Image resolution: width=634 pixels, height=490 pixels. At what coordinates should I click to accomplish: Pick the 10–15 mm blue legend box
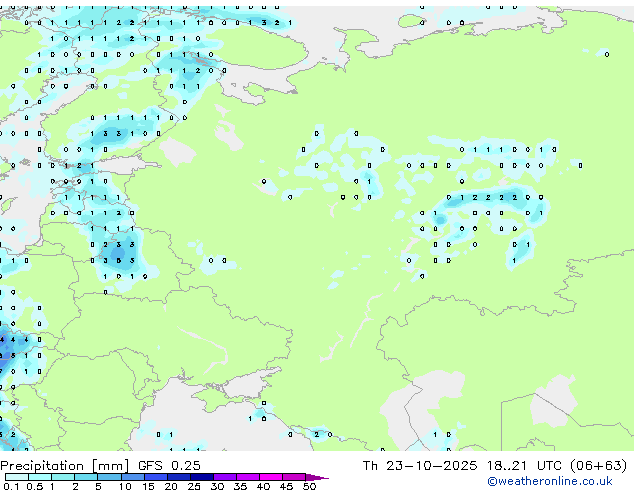point(132,477)
